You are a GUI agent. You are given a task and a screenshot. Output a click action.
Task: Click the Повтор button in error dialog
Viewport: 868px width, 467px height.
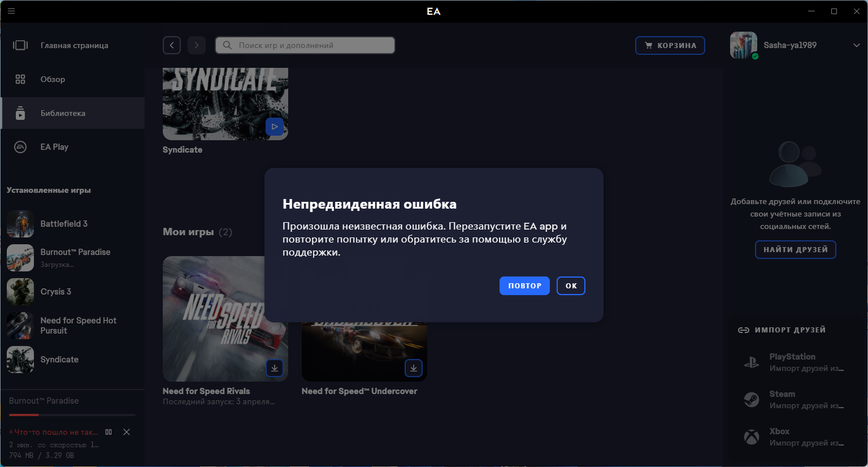524,286
